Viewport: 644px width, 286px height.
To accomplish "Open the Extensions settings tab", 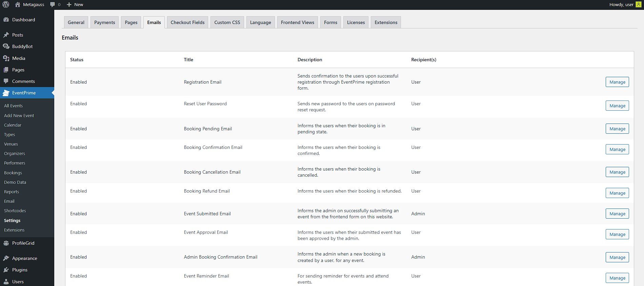I will (x=386, y=22).
